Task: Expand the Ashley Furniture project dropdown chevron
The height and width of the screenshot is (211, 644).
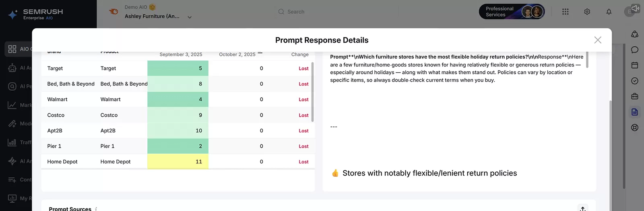Action: coord(190,17)
